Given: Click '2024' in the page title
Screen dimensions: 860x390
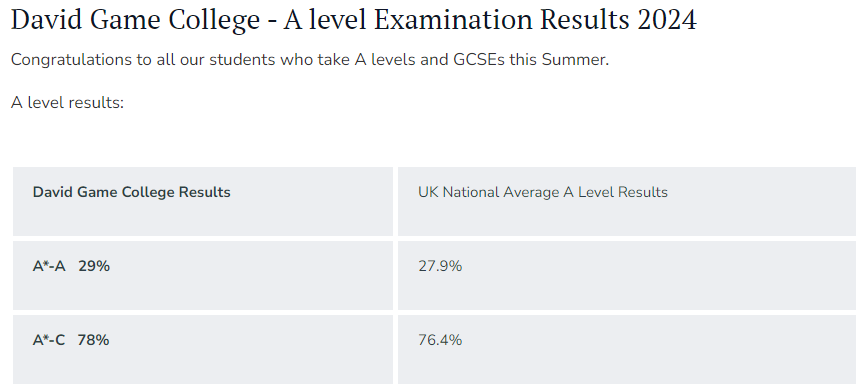Looking at the screenshot, I should [667, 20].
